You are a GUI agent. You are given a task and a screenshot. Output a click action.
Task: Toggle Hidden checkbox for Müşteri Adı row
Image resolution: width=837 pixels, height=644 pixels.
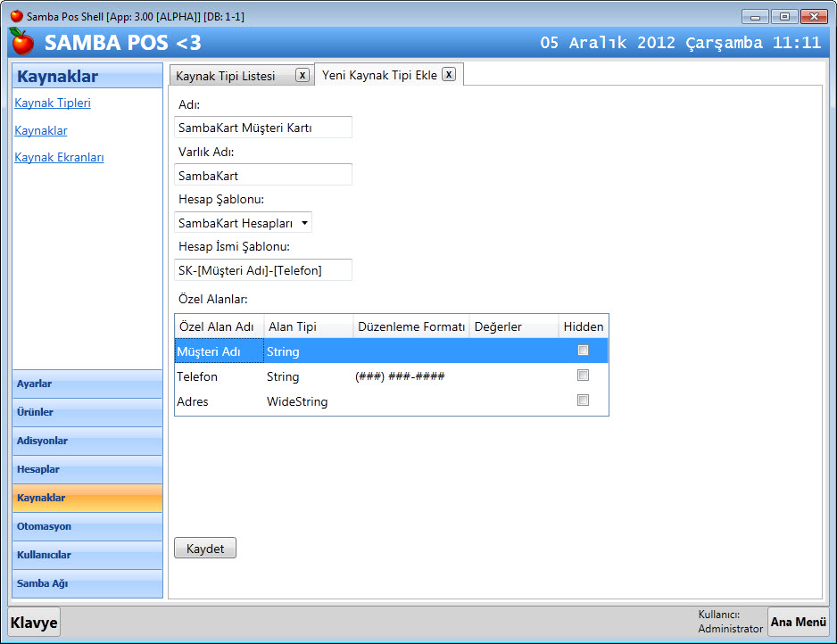(583, 351)
